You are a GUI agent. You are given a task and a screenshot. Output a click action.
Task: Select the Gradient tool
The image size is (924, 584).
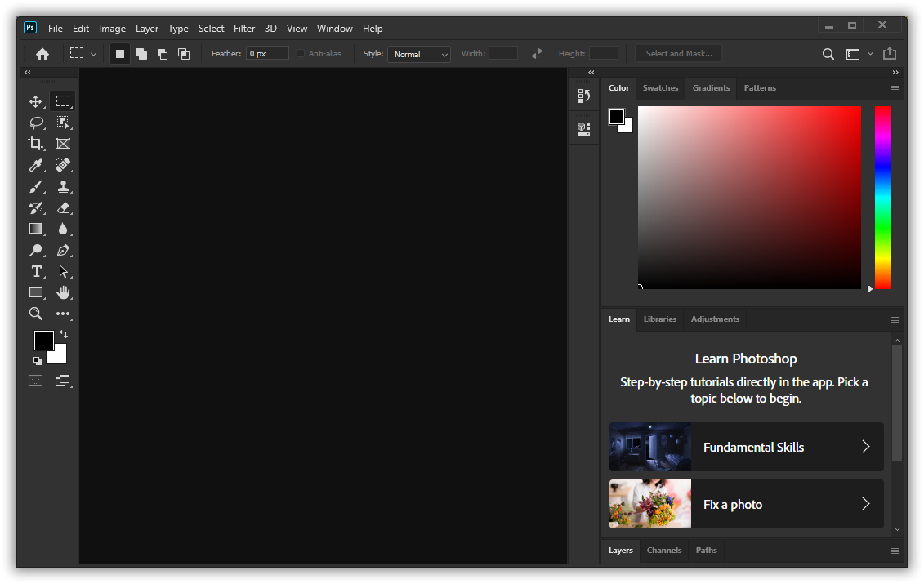36,230
